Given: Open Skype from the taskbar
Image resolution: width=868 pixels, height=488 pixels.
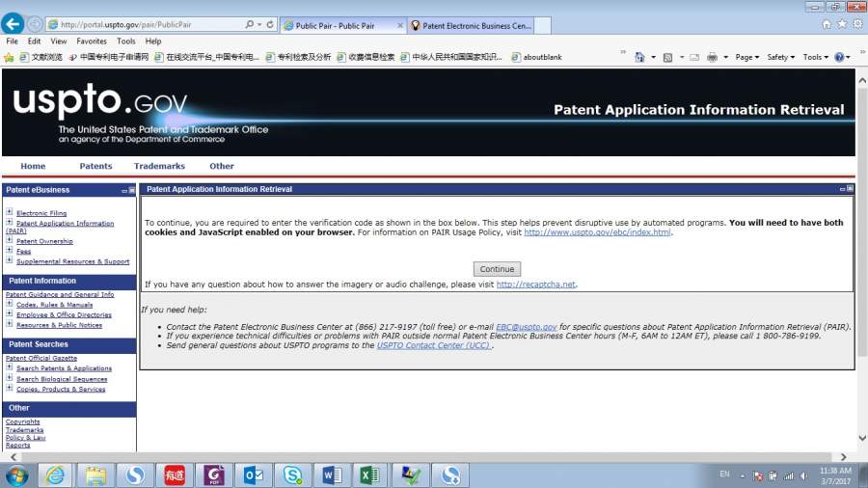Looking at the screenshot, I should coord(292,475).
